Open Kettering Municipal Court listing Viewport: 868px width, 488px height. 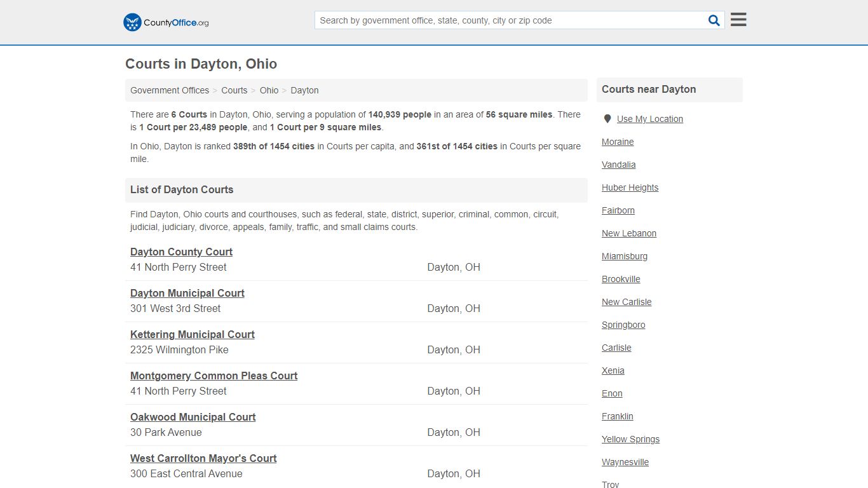193,334
